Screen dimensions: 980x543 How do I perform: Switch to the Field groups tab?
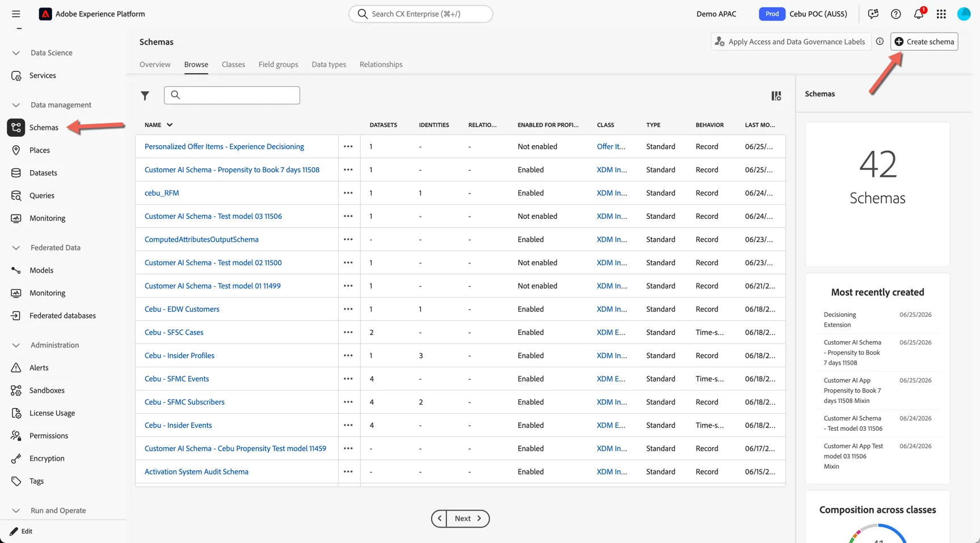point(278,65)
